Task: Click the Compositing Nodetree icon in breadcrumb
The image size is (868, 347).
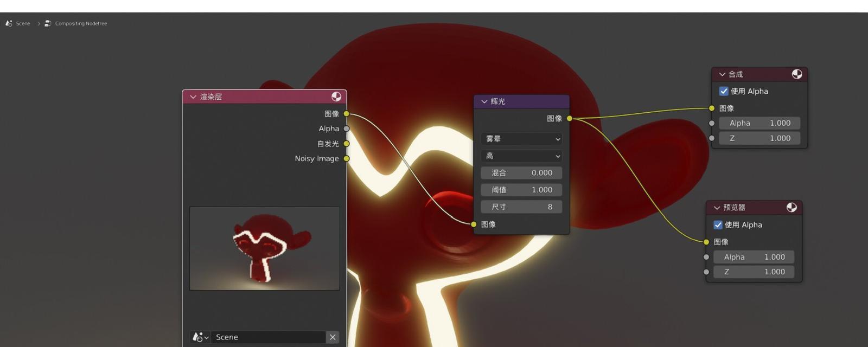Action: pyautogui.click(x=48, y=23)
